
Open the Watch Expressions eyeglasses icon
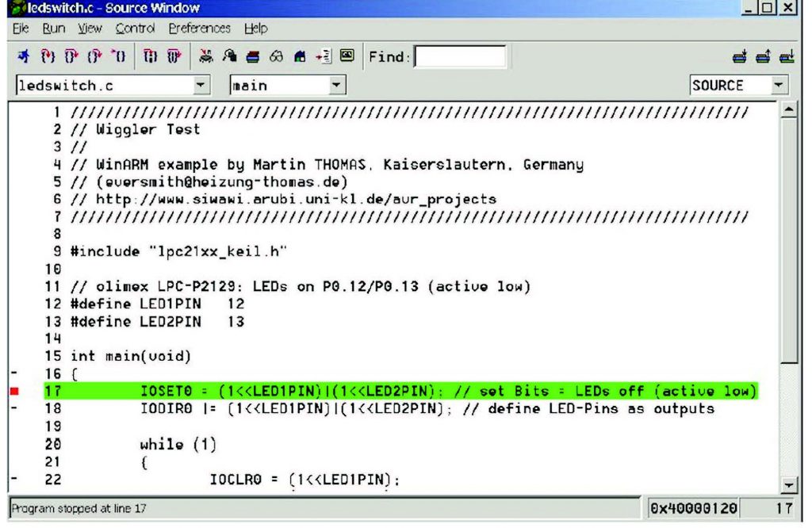coord(279,54)
